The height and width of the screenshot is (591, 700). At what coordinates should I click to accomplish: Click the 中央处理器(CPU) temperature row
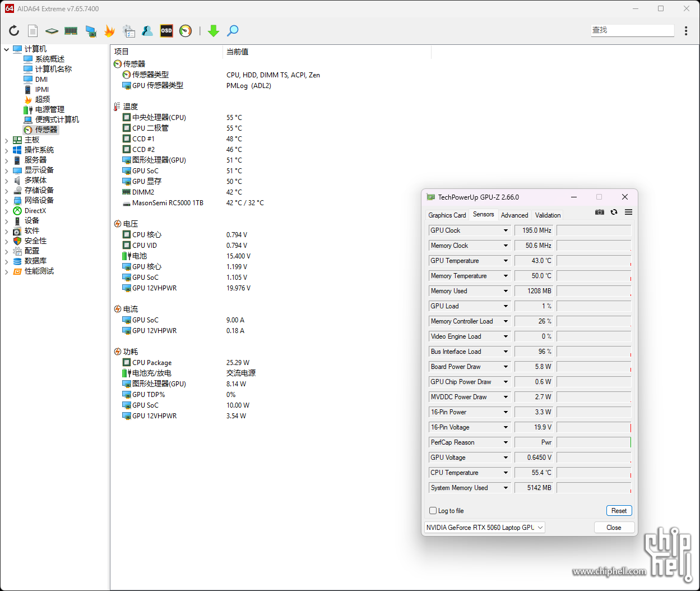click(182, 118)
